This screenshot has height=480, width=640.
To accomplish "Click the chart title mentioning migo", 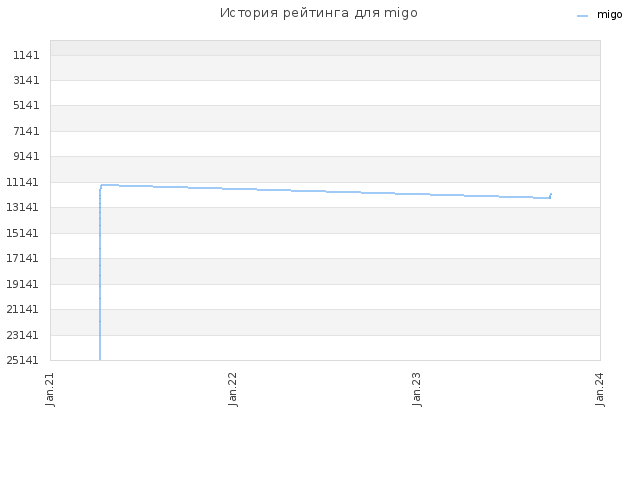I will [x=319, y=13].
